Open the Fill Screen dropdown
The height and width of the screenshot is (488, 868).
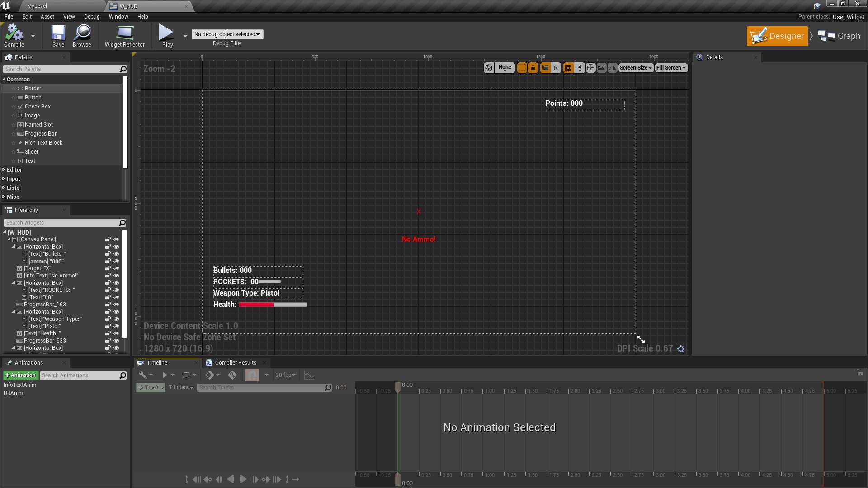tap(671, 68)
